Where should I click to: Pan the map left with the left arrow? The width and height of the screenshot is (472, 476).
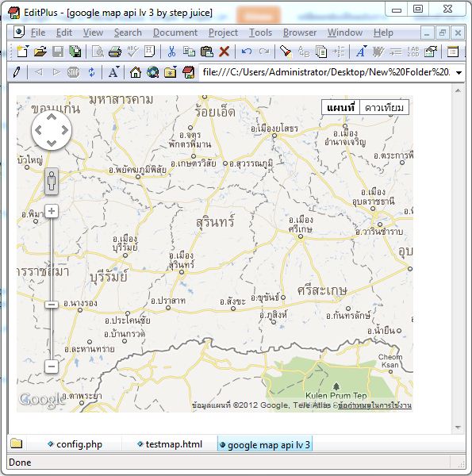38,130
